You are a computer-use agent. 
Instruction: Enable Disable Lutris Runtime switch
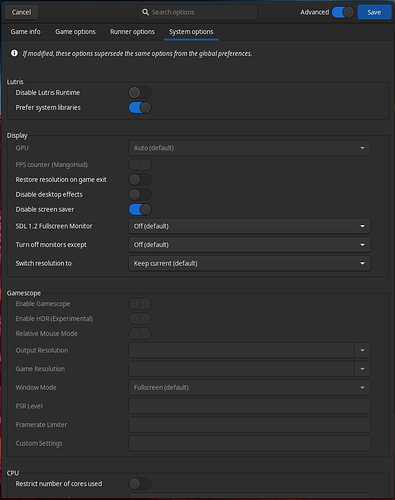(x=140, y=93)
